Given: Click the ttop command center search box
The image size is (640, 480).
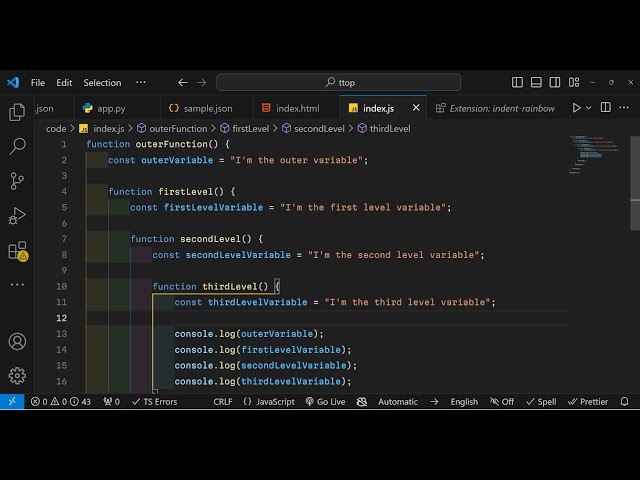Looking at the screenshot, I should tap(338, 83).
